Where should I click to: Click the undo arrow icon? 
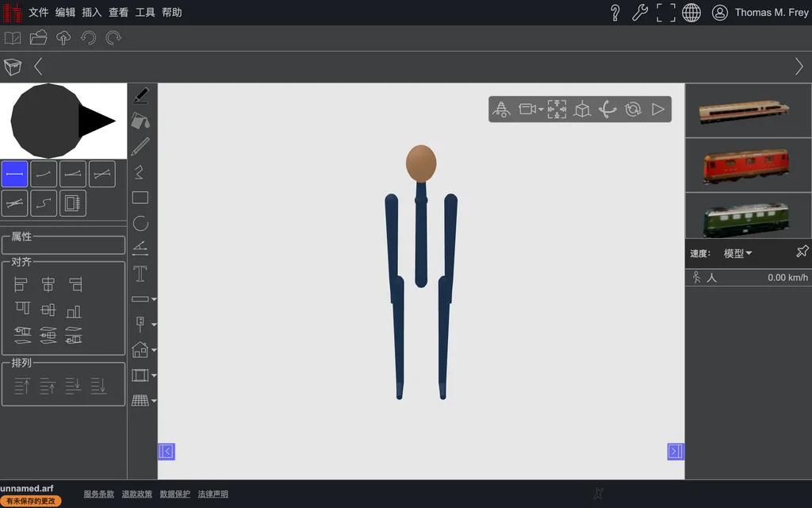tap(89, 38)
